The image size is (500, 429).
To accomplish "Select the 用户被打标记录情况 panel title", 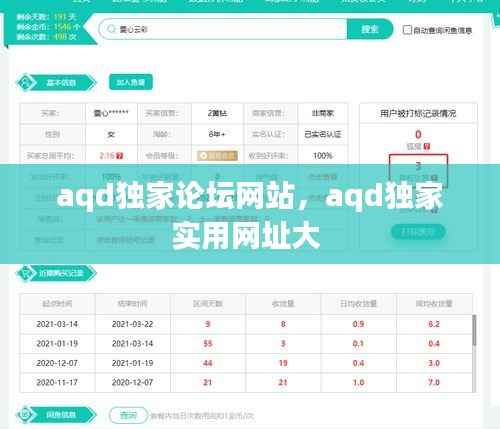I will pos(418,114).
